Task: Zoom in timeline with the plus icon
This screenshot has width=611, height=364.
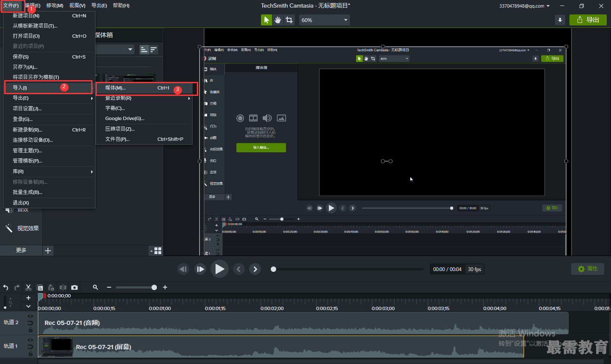Action: tap(165, 288)
